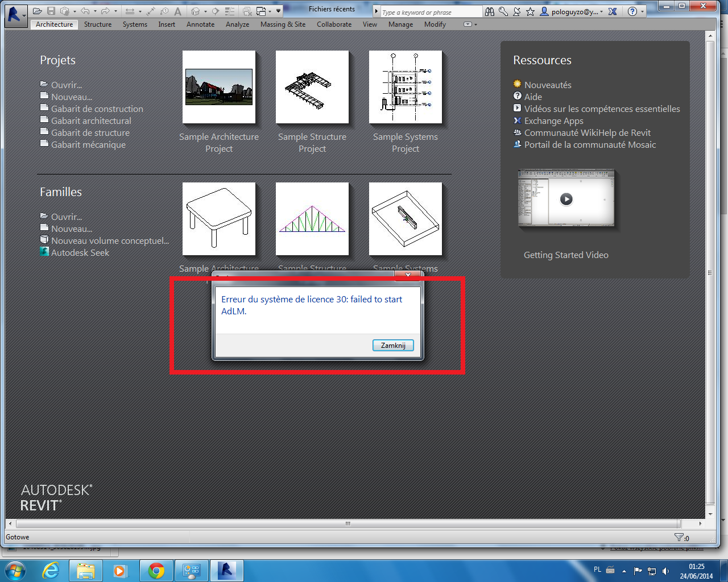The image size is (728, 582).
Task: Switch to the Structure ribbon tab
Action: click(98, 24)
